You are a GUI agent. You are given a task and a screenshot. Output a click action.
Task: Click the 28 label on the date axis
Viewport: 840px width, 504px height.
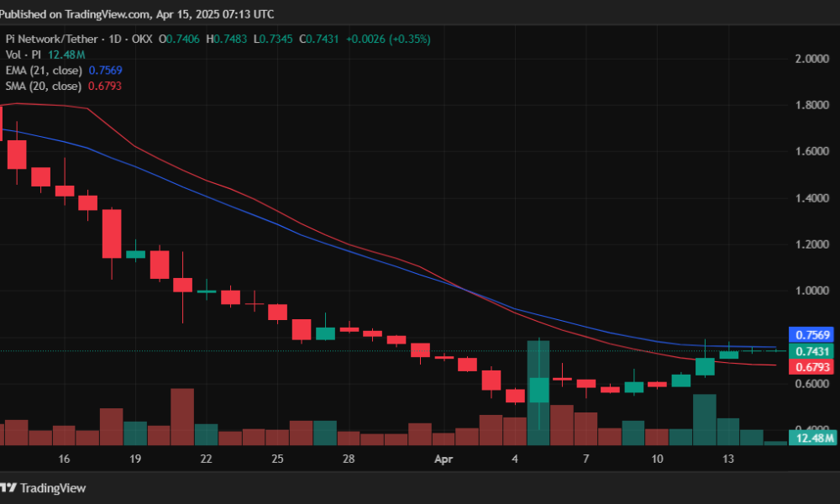pos(349,459)
